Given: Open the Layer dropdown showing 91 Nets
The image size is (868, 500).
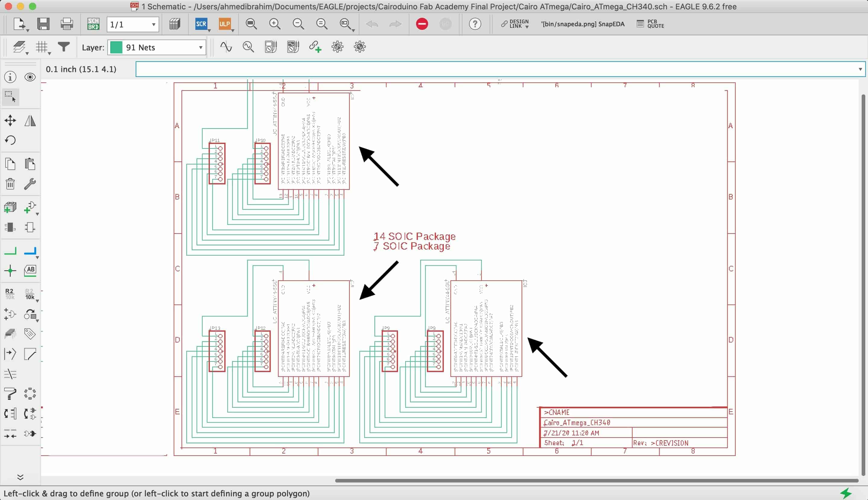Looking at the screenshot, I should [157, 47].
